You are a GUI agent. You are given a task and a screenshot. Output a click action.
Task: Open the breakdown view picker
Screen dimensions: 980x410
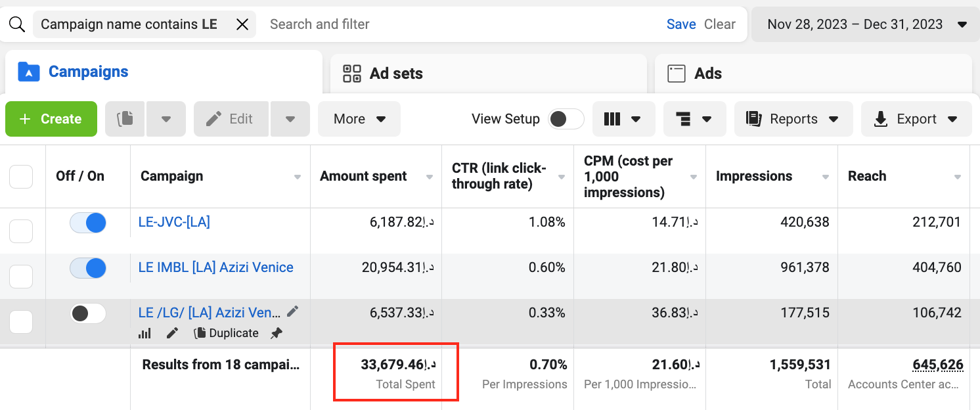(694, 119)
